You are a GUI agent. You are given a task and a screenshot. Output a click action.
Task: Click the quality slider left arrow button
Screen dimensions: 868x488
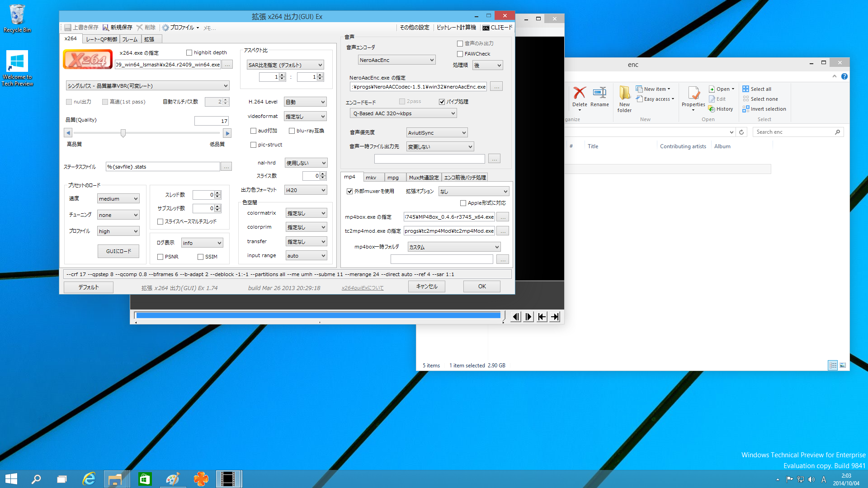[x=68, y=133]
